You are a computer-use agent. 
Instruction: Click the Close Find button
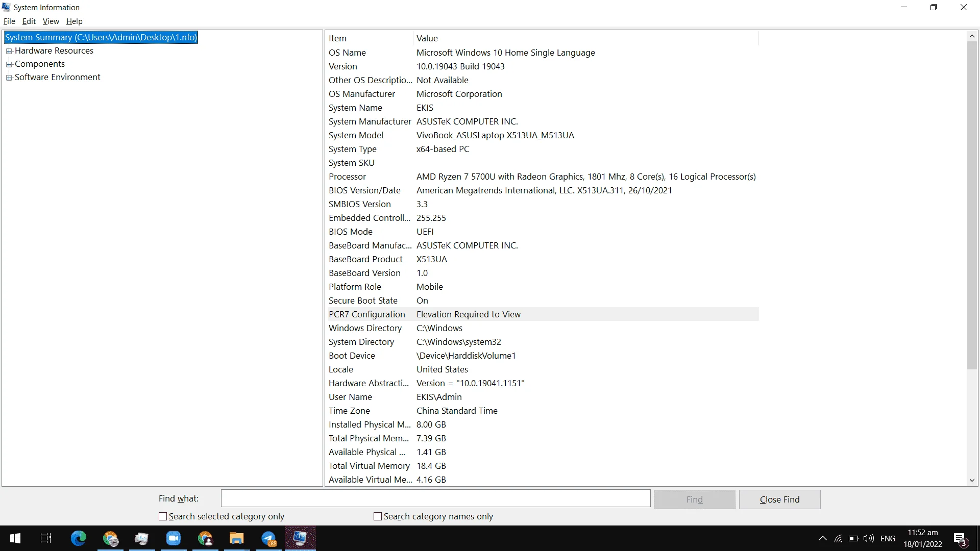click(x=779, y=499)
